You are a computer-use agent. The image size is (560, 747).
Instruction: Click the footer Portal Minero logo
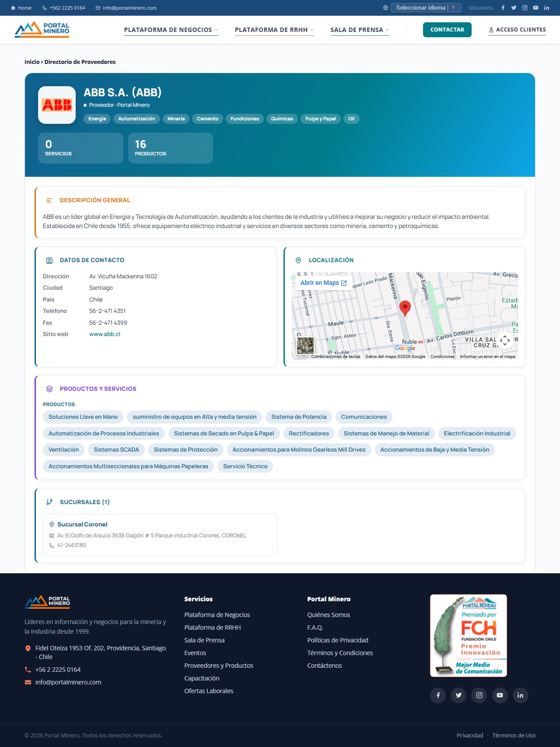click(47, 602)
